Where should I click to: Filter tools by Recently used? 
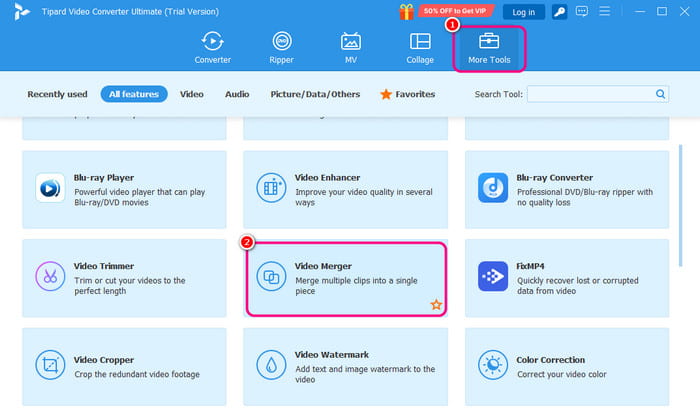(x=57, y=94)
